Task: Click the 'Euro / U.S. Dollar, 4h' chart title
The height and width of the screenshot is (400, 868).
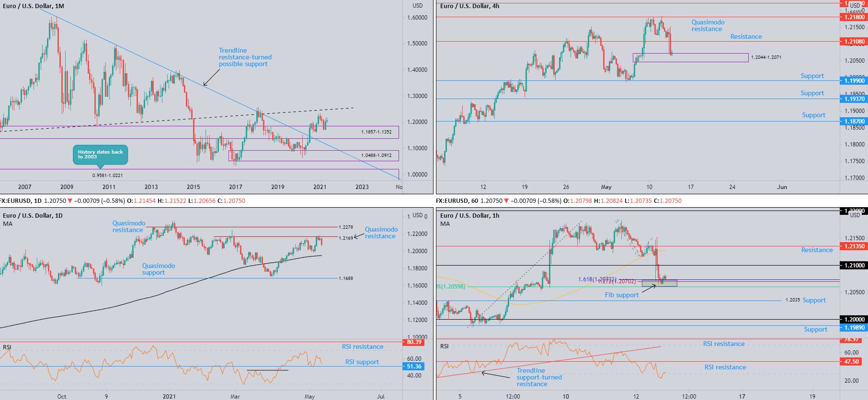Action: tap(469, 6)
